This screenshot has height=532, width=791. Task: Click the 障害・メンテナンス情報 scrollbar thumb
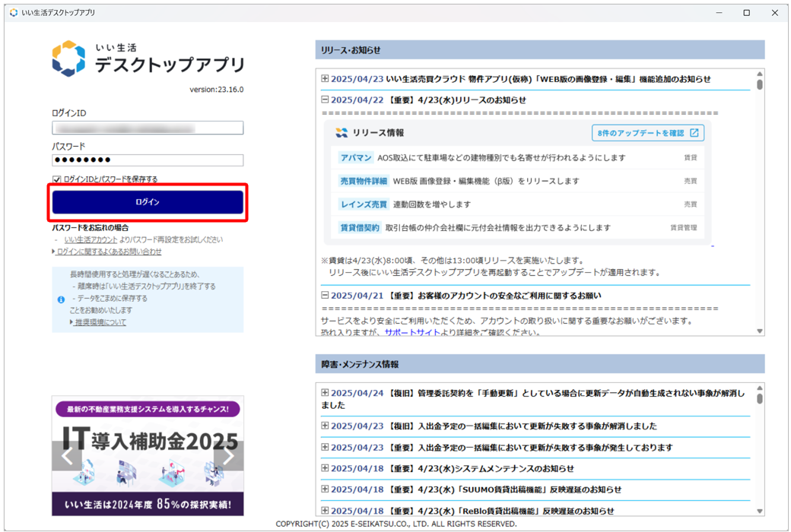(760, 398)
